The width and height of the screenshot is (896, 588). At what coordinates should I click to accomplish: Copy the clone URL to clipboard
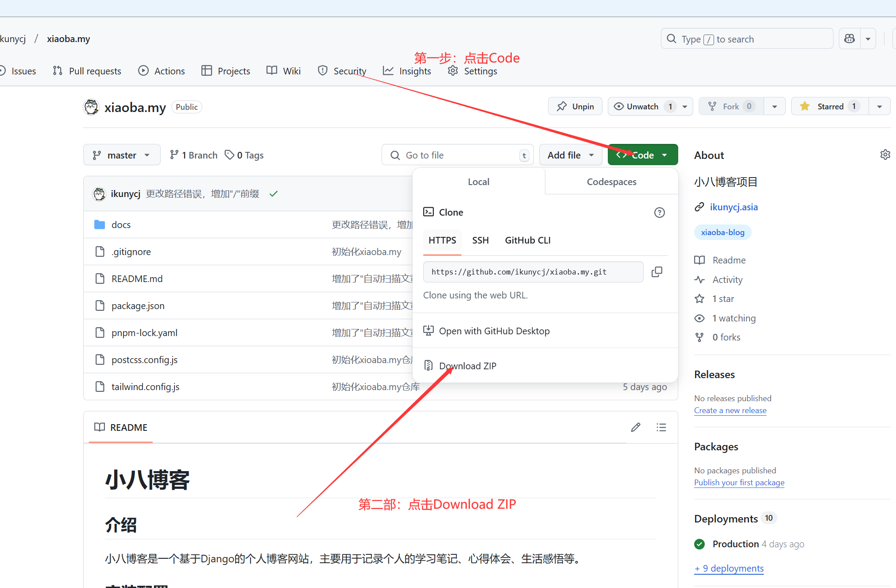(657, 272)
